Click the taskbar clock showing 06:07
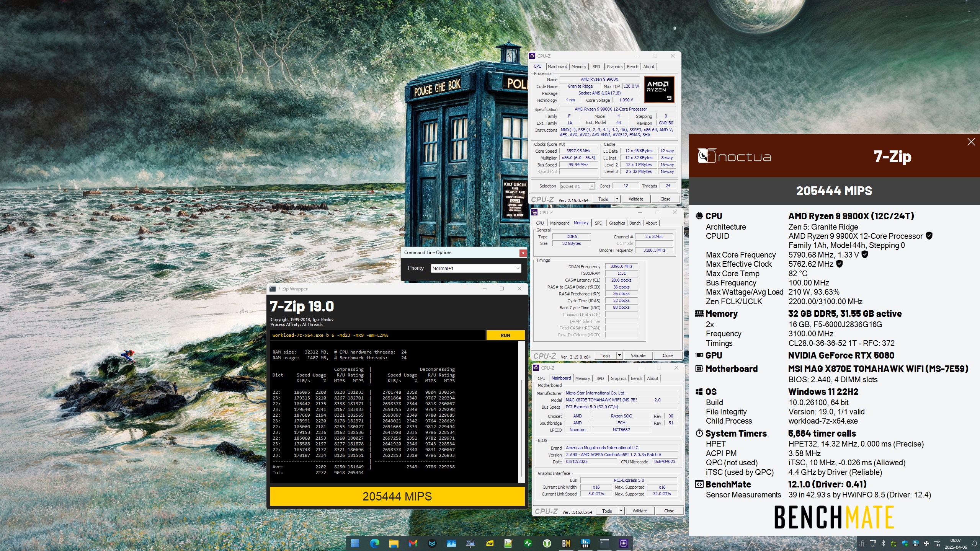 tap(955, 544)
